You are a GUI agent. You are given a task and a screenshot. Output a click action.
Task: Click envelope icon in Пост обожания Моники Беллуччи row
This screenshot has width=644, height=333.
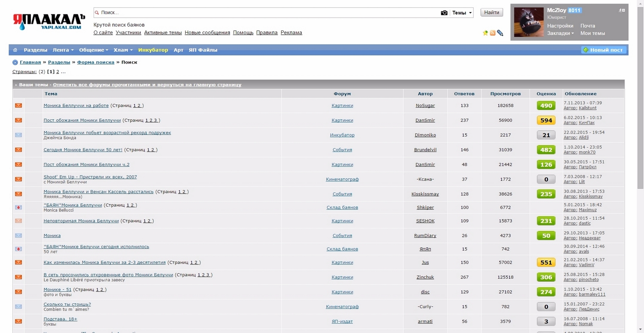point(18,120)
